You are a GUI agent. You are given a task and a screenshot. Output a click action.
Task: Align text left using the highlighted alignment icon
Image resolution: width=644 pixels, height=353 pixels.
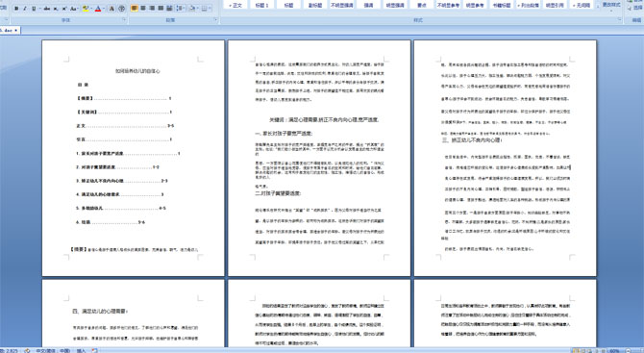click(x=135, y=8)
